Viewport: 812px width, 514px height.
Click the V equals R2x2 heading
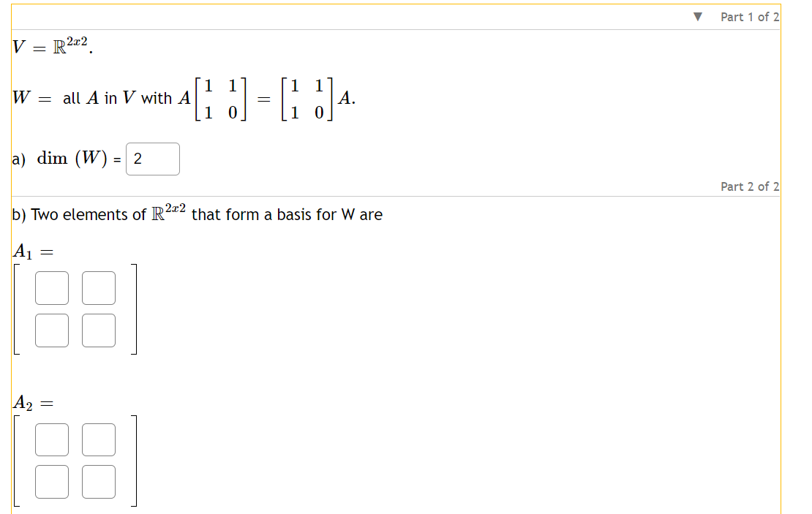pos(51,47)
